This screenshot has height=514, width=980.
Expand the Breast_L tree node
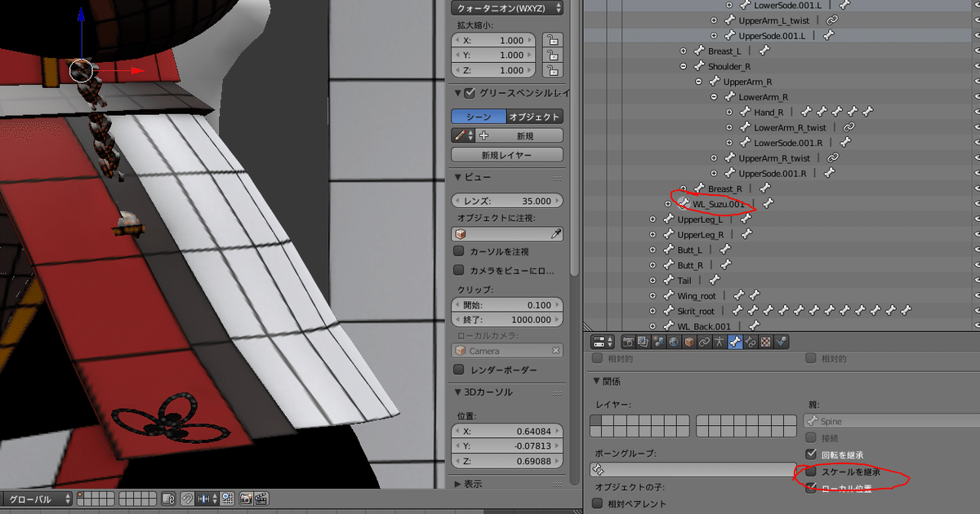coord(684,51)
